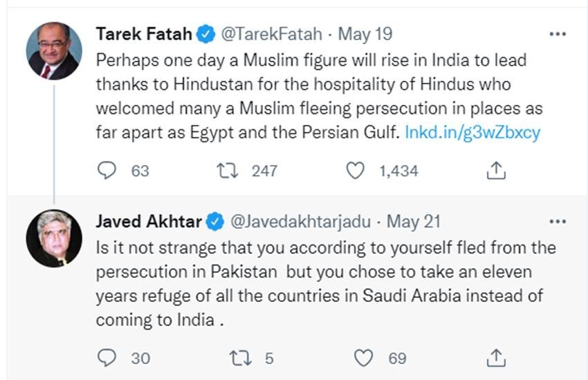The width and height of the screenshot is (588, 380).
Task: Retweet Javed Akhtar's tweet
Action: point(240,358)
